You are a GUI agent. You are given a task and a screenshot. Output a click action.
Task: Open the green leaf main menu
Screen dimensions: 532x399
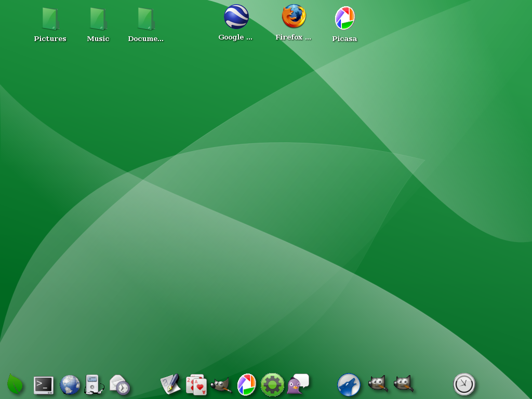[x=15, y=384]
